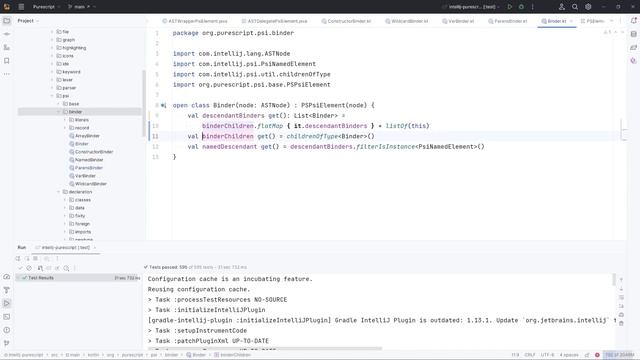Viewport: 640px width, 360px height.
Task: Switch to ASTDelegatePsiElement.java tab
Action: [x=274, y=21]
